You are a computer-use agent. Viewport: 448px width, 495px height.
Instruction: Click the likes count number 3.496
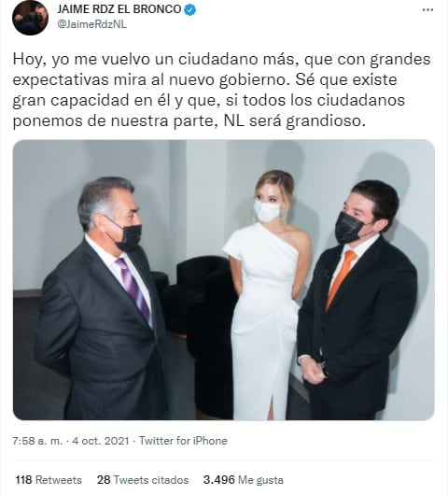point(219,480)
